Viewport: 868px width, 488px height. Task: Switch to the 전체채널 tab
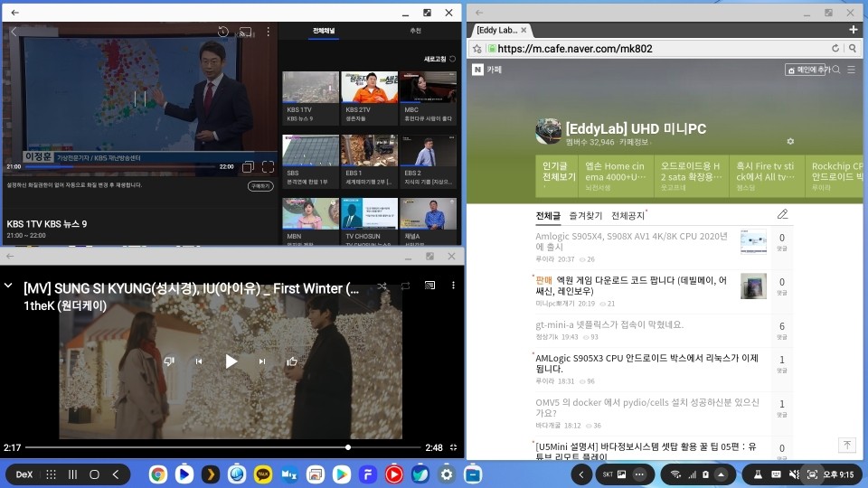coord(324,31)
